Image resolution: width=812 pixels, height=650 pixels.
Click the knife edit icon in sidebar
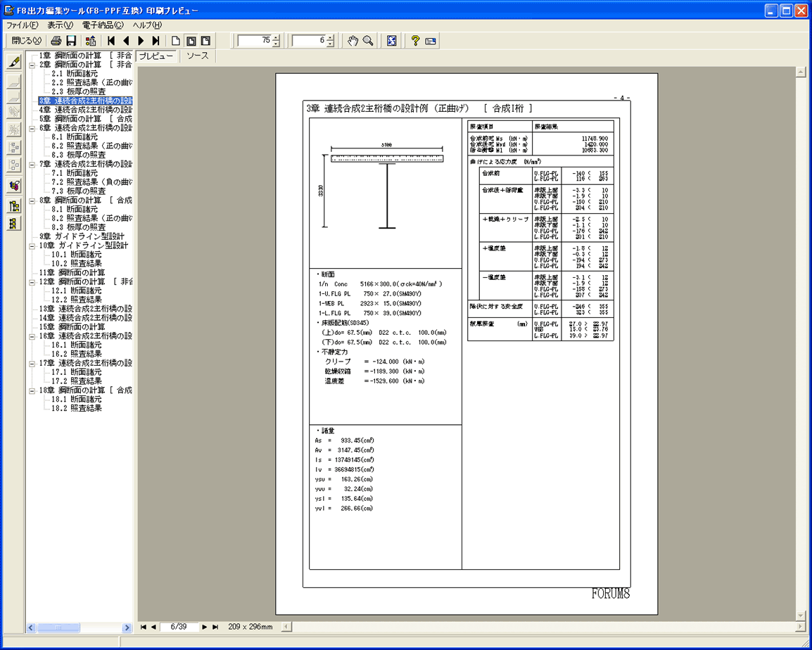point(13,63)
